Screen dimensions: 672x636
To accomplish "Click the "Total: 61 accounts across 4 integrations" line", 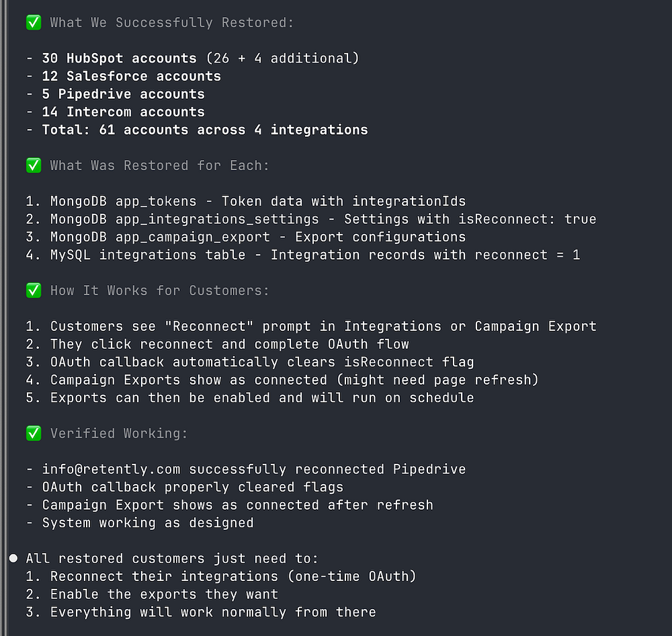I will (x=204, y=130).
